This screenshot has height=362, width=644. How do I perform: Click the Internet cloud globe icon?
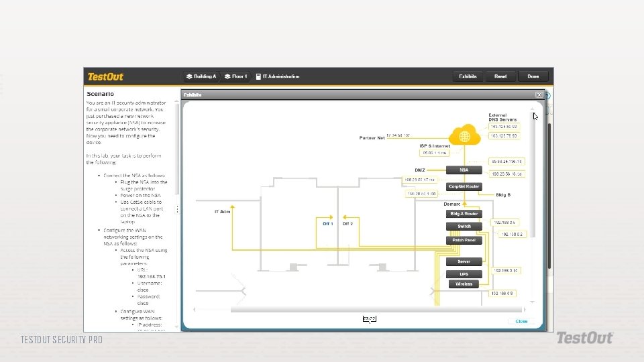coord(464,136)
